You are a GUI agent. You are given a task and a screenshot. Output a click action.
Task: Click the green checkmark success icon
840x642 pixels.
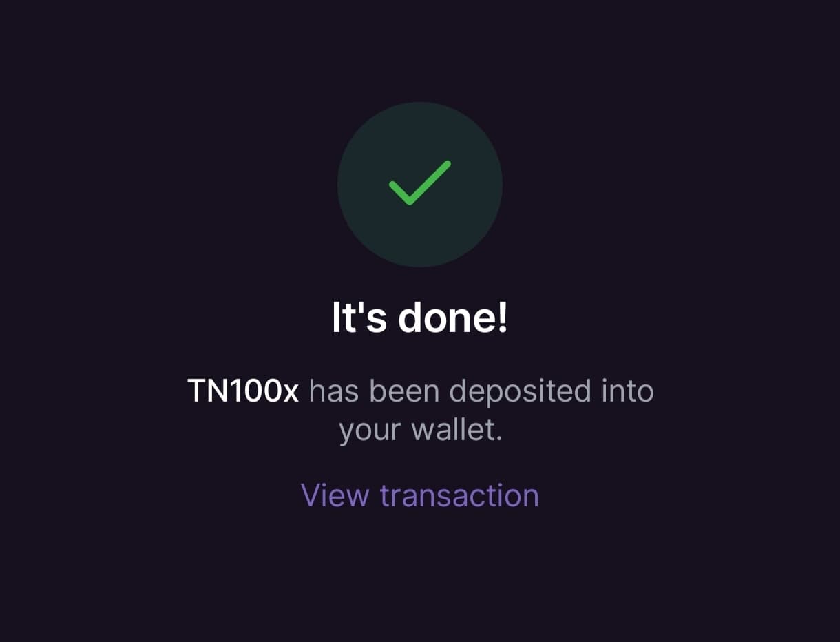coord(419,183)
